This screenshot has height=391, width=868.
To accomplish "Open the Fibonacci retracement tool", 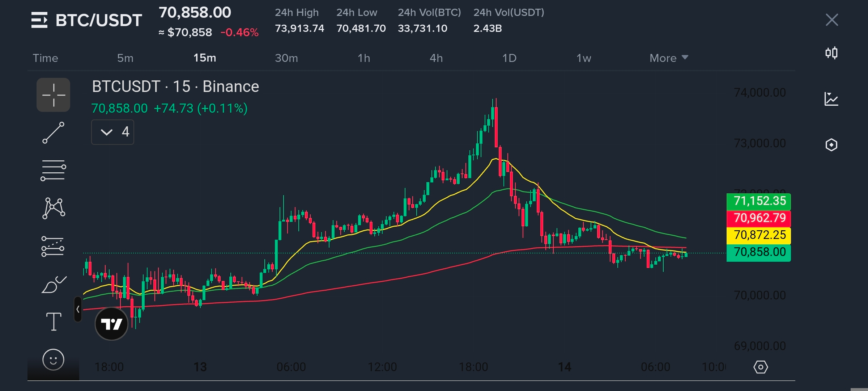I will pos(53,171).
